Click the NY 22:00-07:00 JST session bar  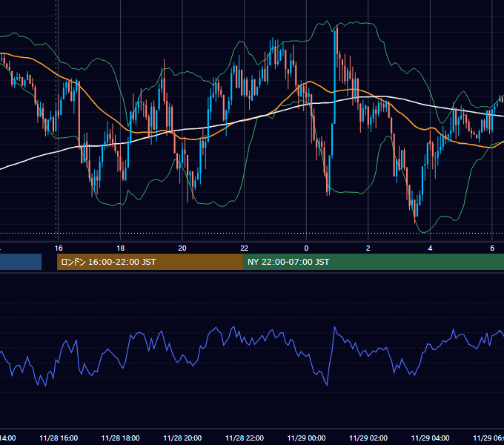[x=373, y=262]
